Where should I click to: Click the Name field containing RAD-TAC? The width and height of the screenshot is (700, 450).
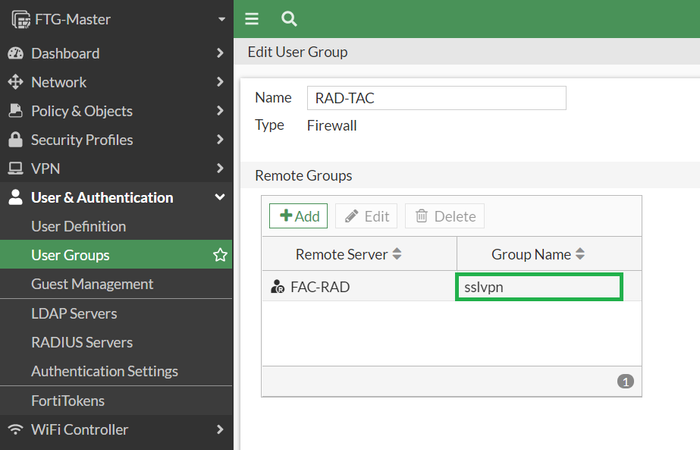pos(436,98)
